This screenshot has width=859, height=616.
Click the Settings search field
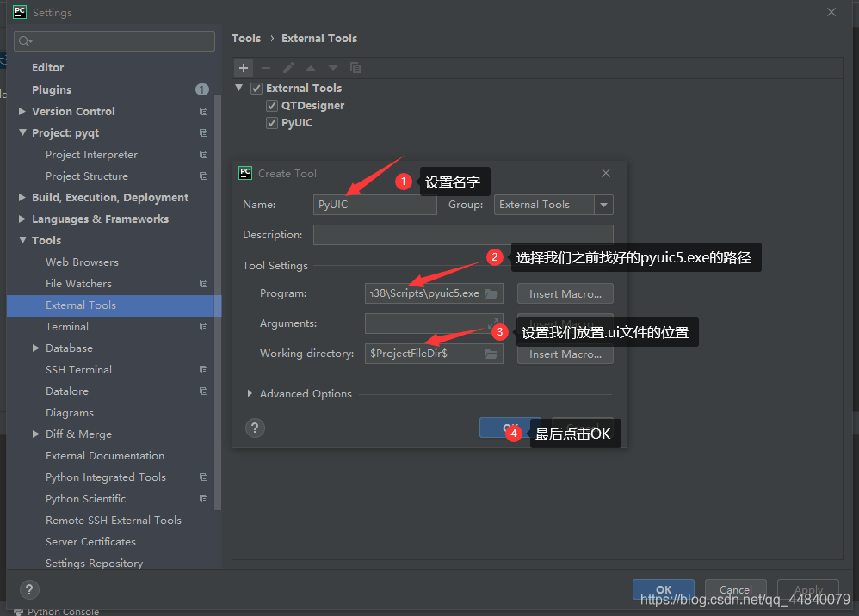(x=114, y=41)
